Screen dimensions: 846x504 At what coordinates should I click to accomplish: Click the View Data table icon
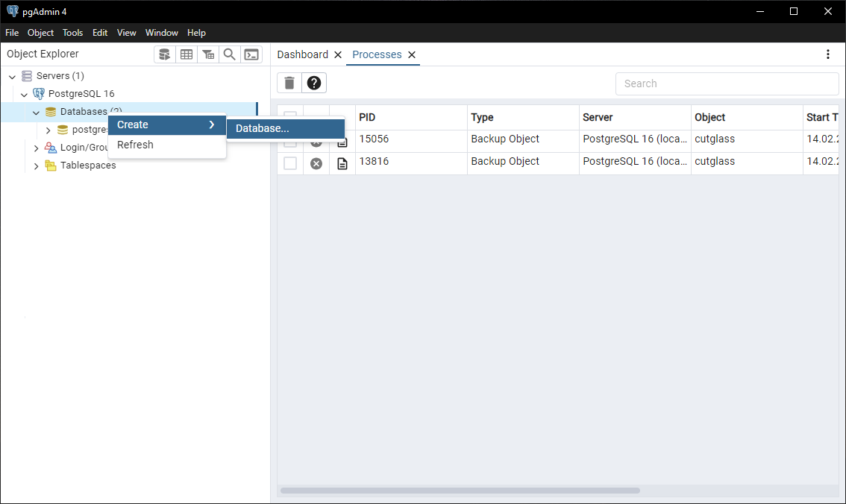[187, 54]
